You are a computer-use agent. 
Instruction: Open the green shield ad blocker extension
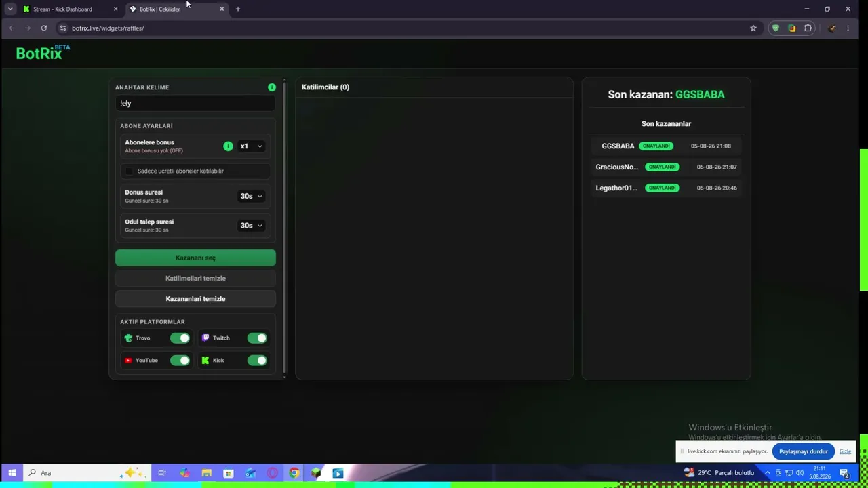[776, 28]
